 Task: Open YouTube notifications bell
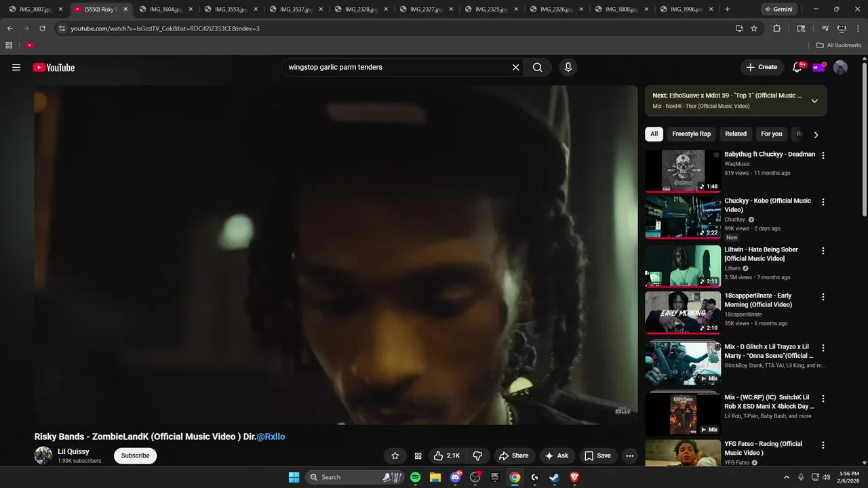798,67
